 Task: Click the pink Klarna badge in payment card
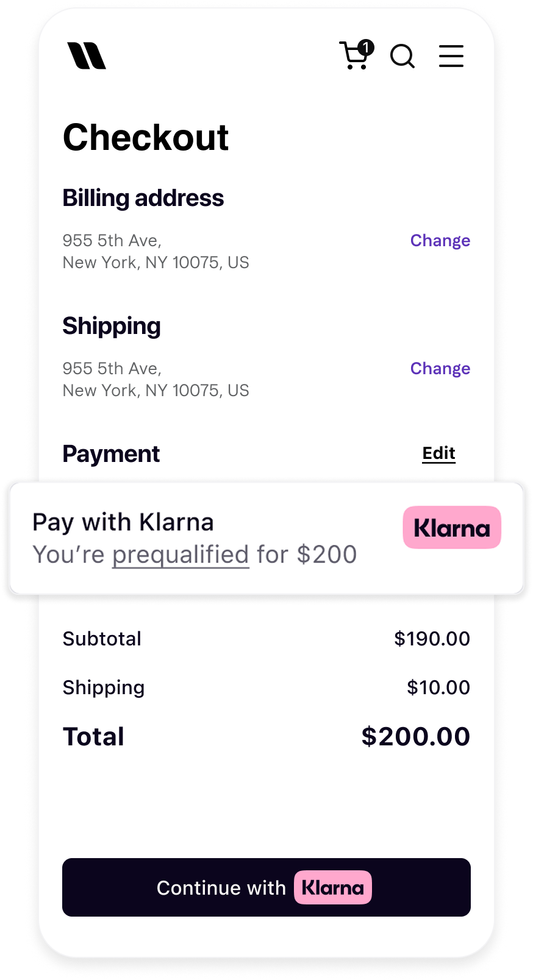(452, 528)
